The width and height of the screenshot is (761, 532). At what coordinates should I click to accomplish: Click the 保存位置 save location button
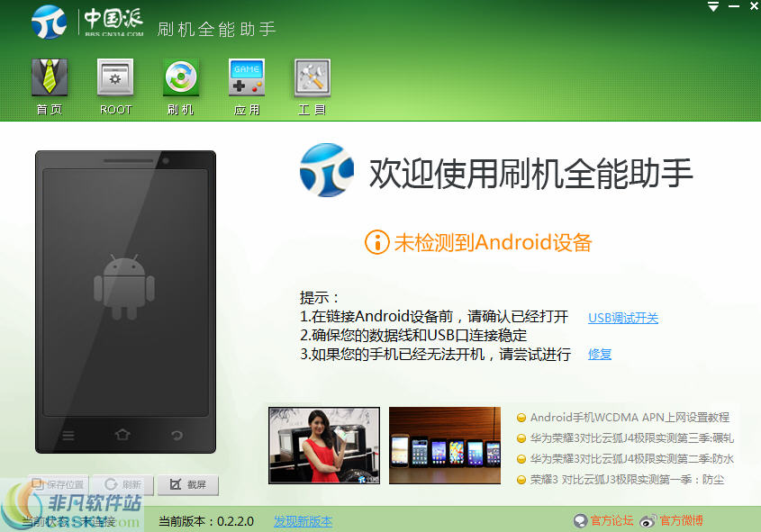59,485
